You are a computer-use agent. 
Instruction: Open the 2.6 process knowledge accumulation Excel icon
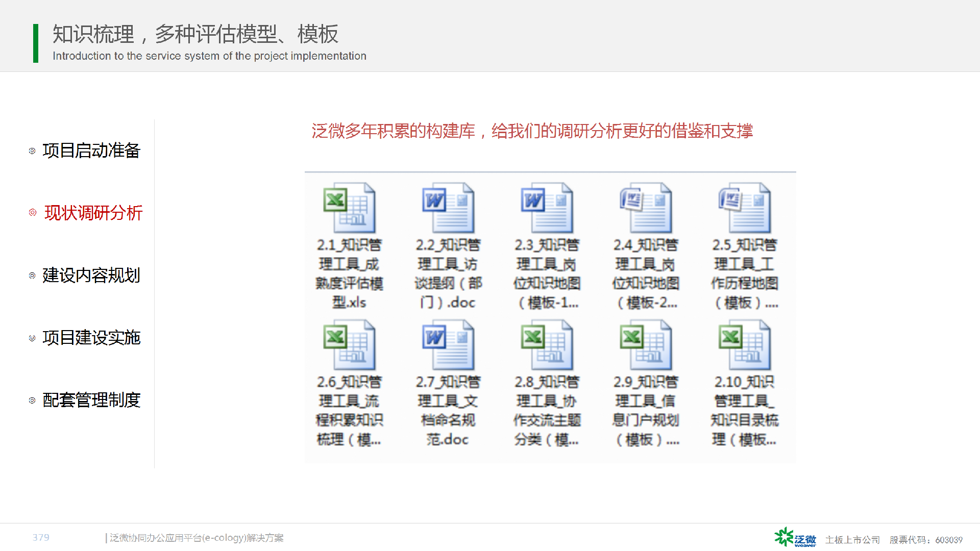[x=349, y=345]
